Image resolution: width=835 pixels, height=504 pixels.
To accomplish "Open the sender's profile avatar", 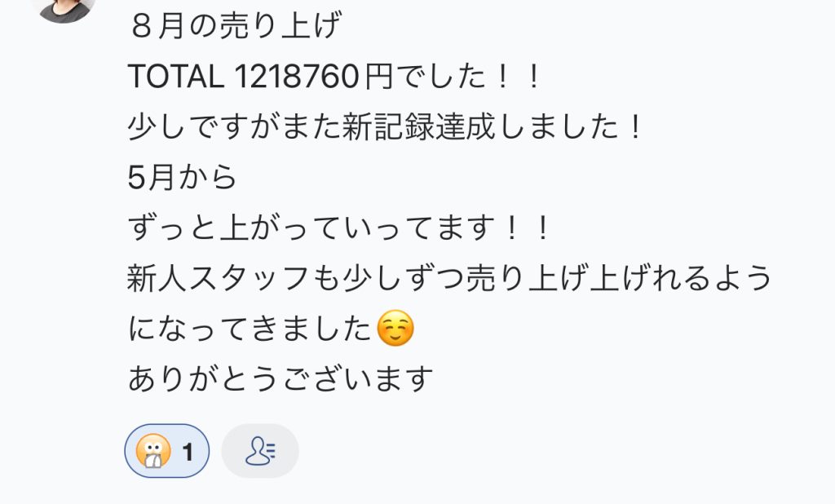I will coord(64,8).
